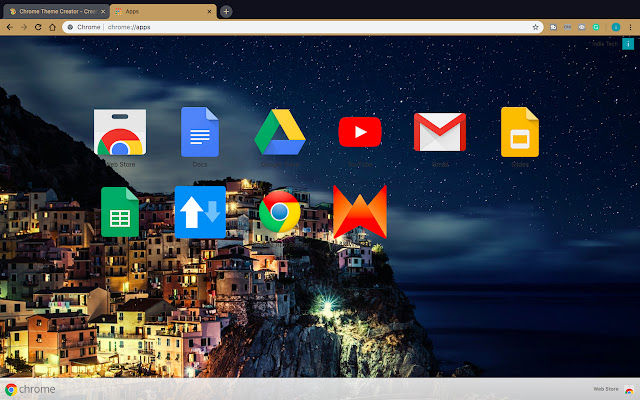Launch the yellow Slides app
The height and width of the screenshot is (400, 640).
520,132
